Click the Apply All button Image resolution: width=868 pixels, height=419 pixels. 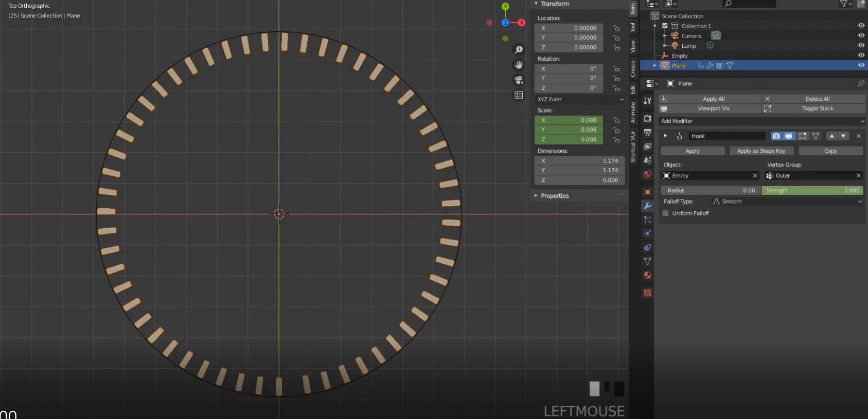[710, 99]
